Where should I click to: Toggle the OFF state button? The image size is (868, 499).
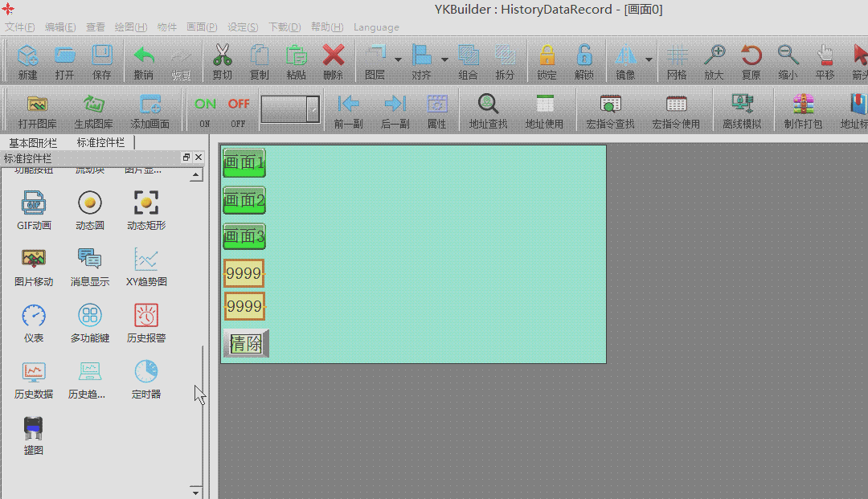pyautogui.click(x=239, y=104)
